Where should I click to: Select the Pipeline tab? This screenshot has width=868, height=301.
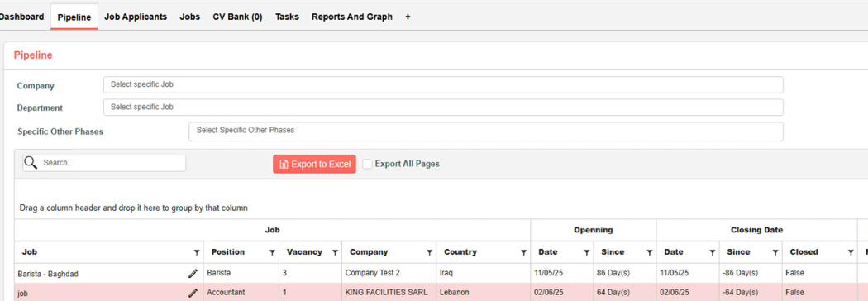point(74,17)
